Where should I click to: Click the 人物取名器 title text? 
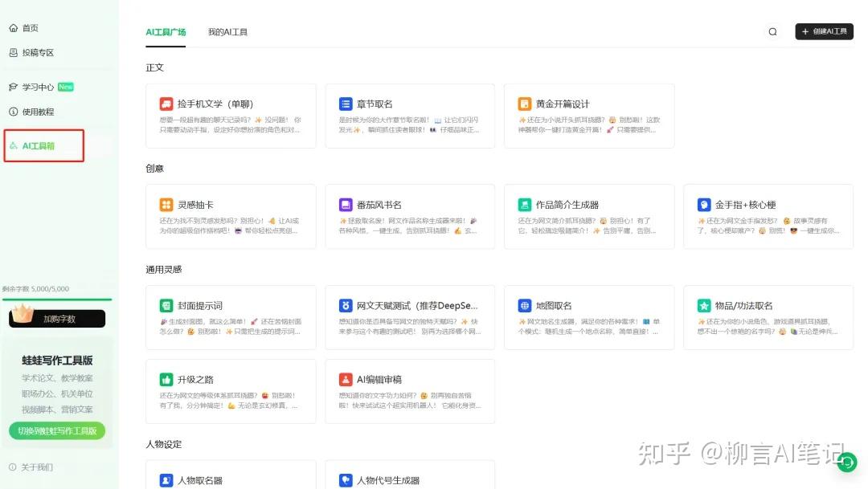click(x=200, y=480)
